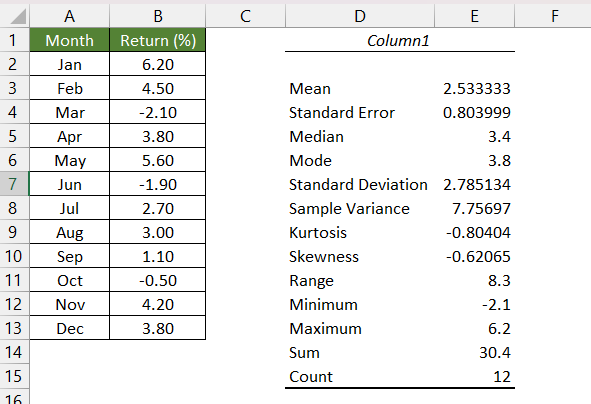Viewport: 591px width, 404px height.
Task: Select column D header
Action: (360, 16)
